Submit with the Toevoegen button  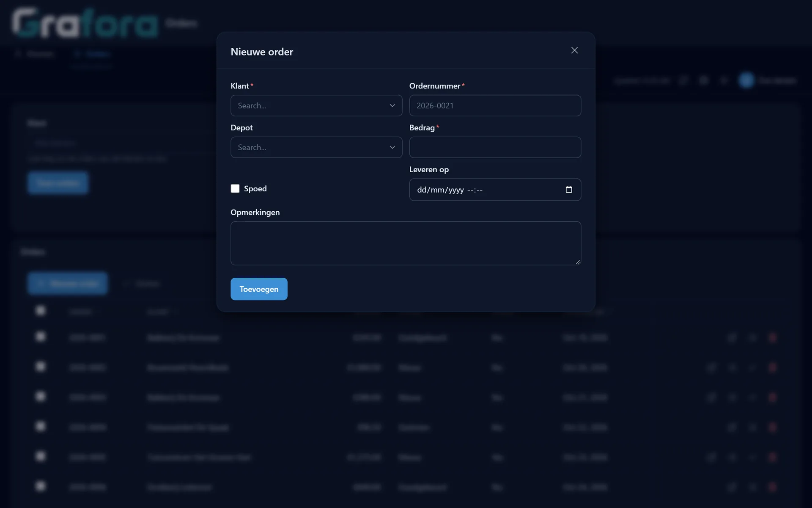click(x=259, y=289)
